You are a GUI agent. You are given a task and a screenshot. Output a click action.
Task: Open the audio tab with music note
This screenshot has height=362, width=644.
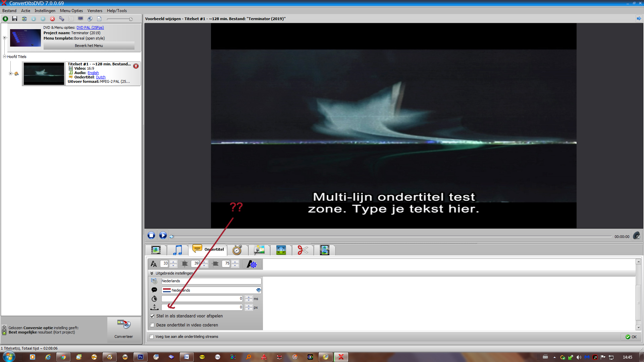(178, 250)
